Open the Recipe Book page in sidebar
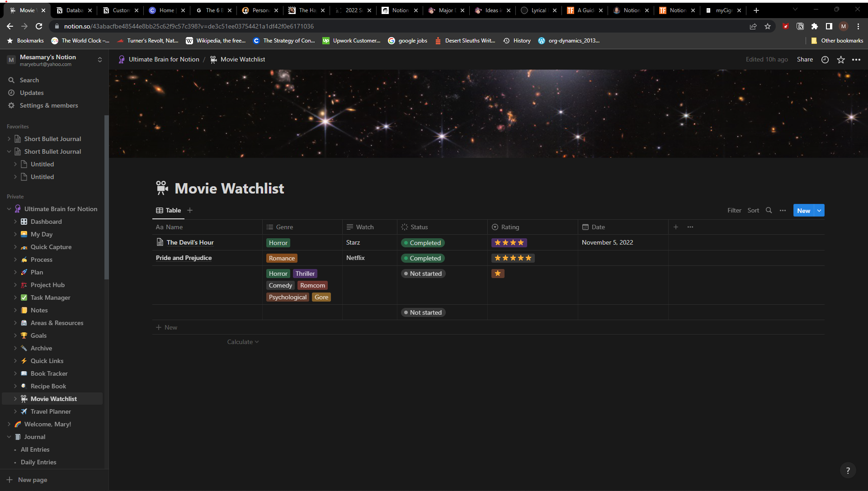This screenshot has height=491, width=868. coord(48,386)
